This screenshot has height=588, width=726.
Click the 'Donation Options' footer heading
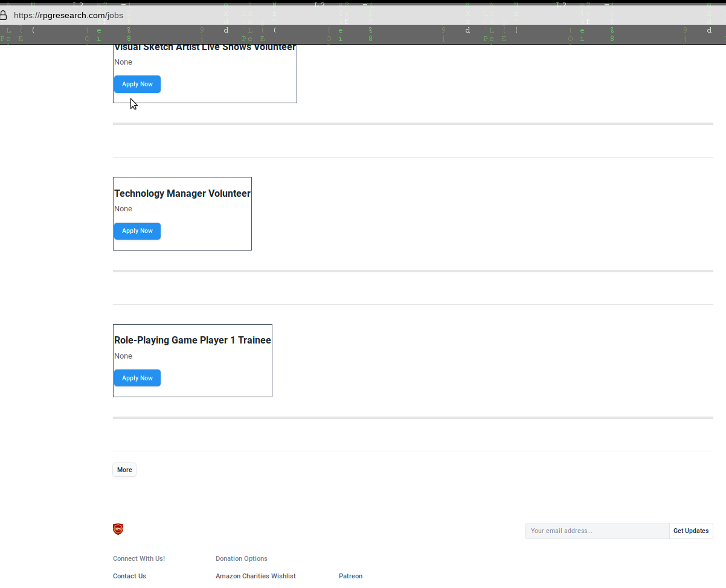tap(242, 558)
